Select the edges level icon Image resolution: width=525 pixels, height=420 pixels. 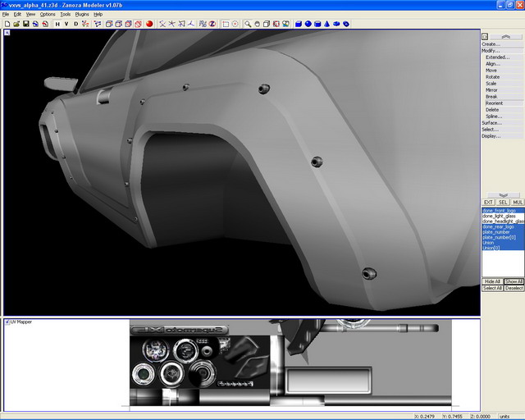point(98,24)
